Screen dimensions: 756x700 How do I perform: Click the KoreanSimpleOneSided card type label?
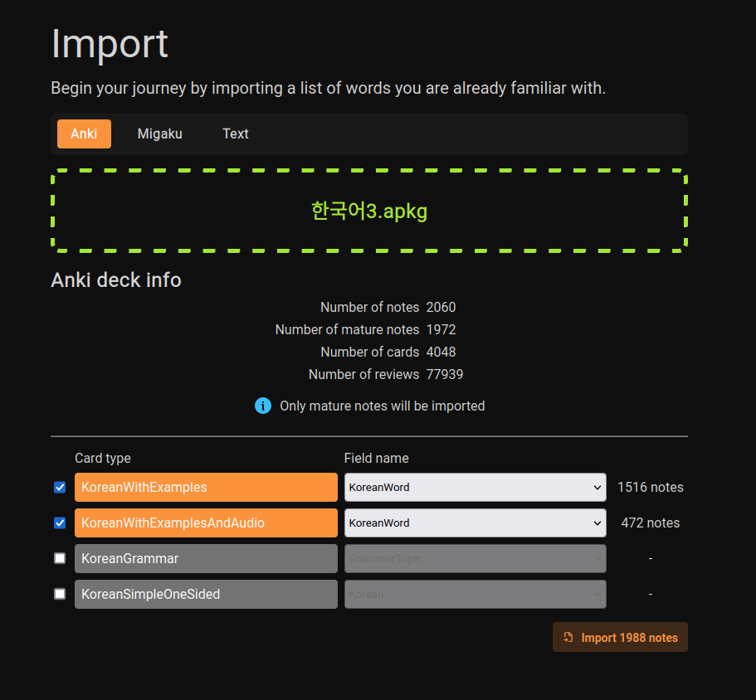point(206,594)
